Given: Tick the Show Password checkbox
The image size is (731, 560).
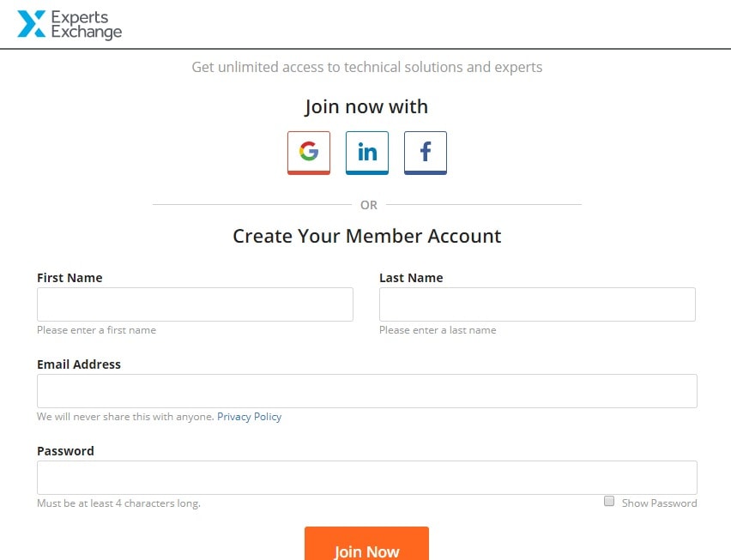Looking at the screenshot, I should click(x=609, y=502).
